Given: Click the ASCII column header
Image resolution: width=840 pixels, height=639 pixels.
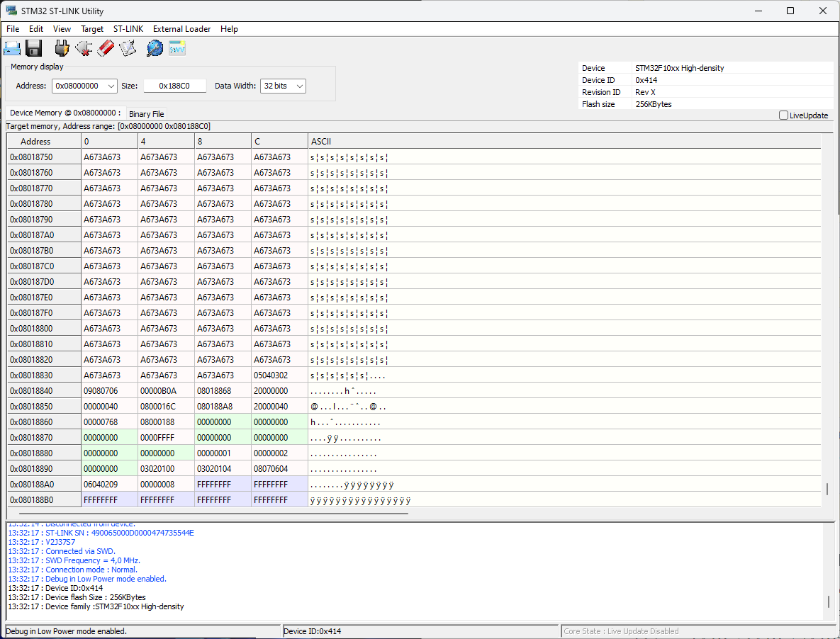Looking at the screenshot, I should point(564,141).
